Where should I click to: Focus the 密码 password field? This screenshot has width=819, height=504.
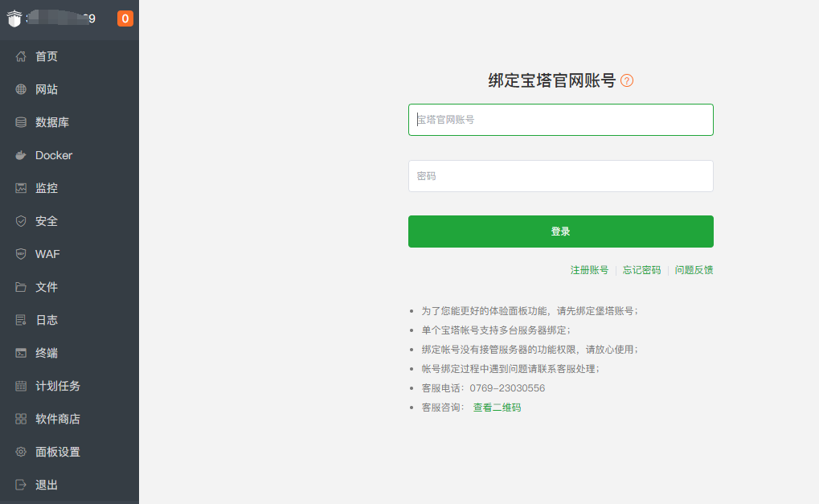click(x=560, y=176)
